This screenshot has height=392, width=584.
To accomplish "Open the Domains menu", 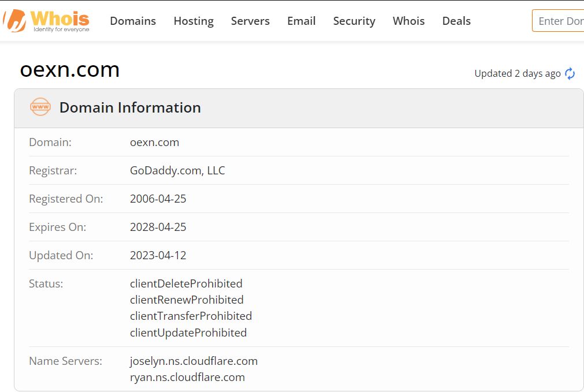I will (x=133, y=21).
